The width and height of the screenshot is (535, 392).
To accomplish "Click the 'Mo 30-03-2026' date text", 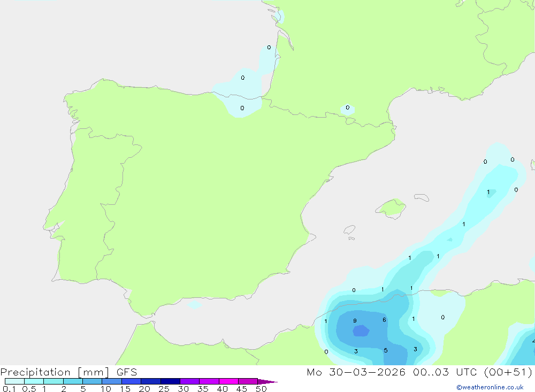I will pyautogui.click(x=356, y=372).
